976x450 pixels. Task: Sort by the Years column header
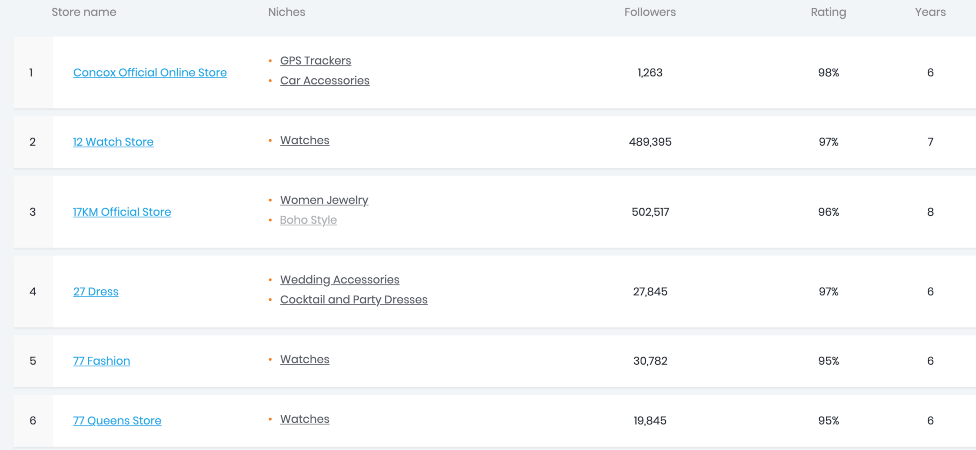[x=930, y=12]
